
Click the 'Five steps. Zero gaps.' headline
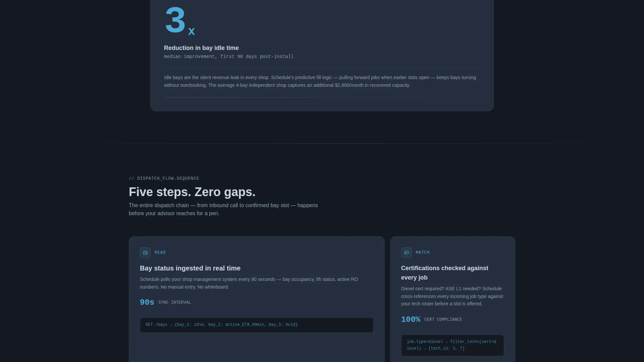(192, 192)
